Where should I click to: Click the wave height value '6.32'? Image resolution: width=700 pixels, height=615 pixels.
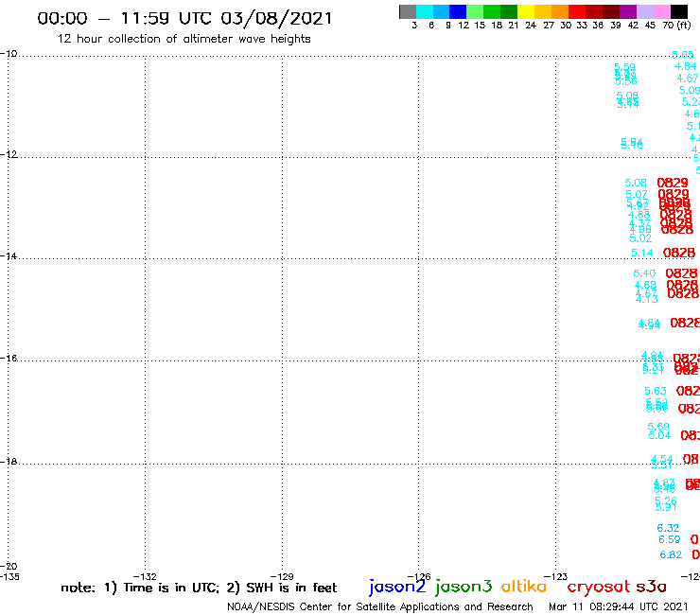pos(668,528)
